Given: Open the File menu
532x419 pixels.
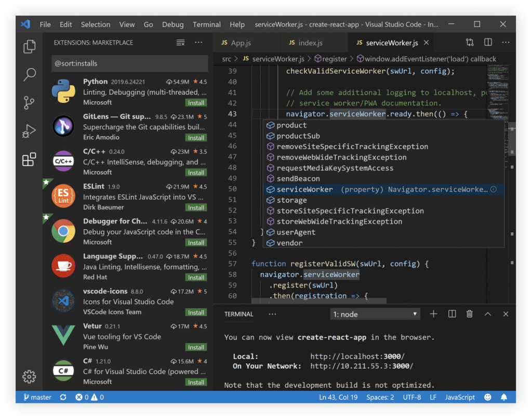Looking at the screenshot, I should point(45,24).
